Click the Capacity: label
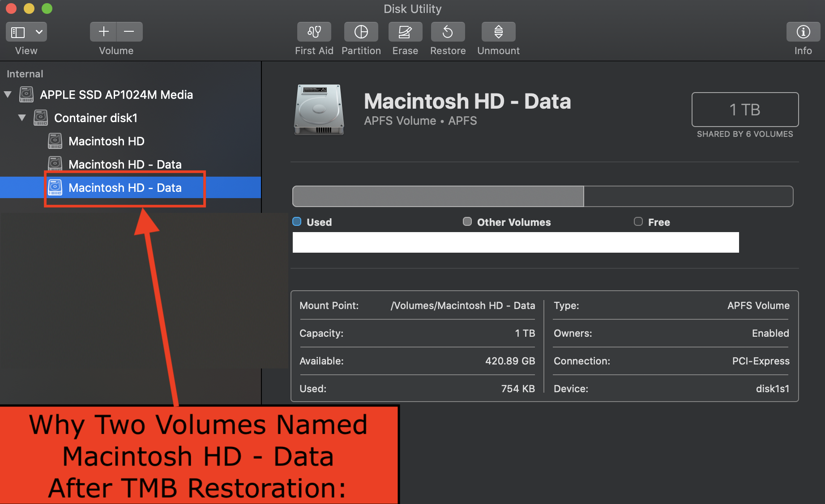The image size is (825, 504). point(321,333)
